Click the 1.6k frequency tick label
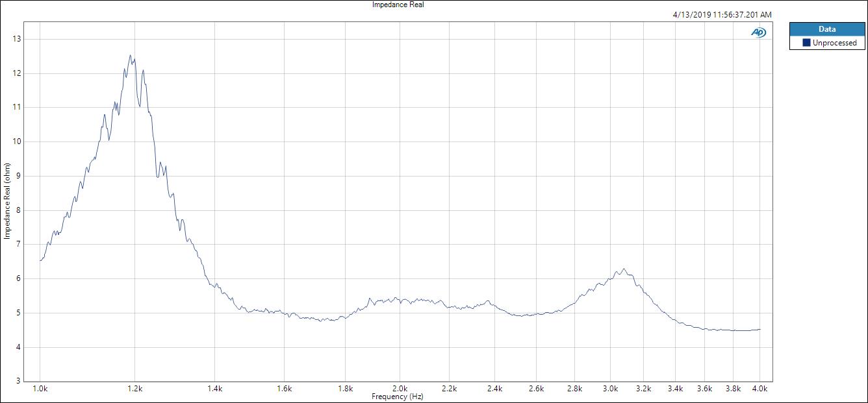 click(x=285, y=389)
